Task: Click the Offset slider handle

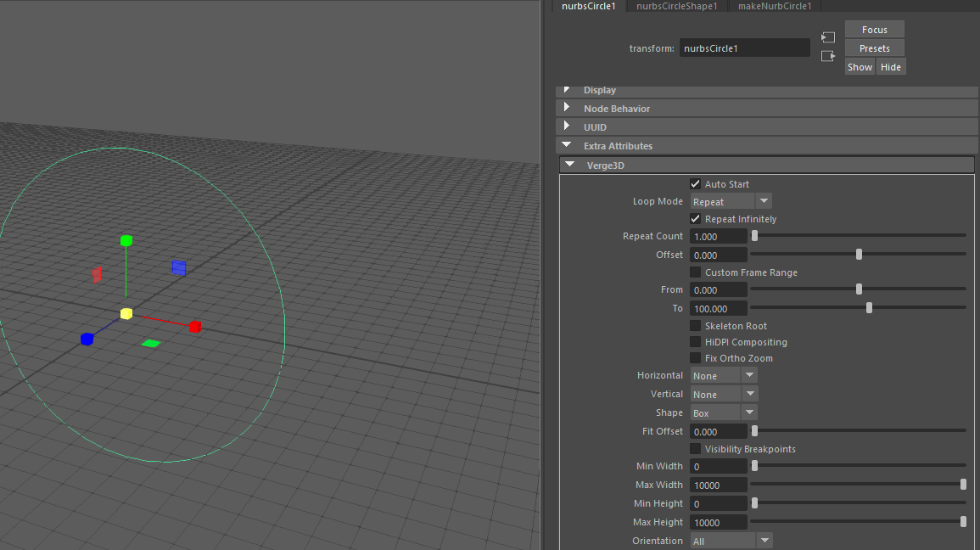Action: point(859,255)
